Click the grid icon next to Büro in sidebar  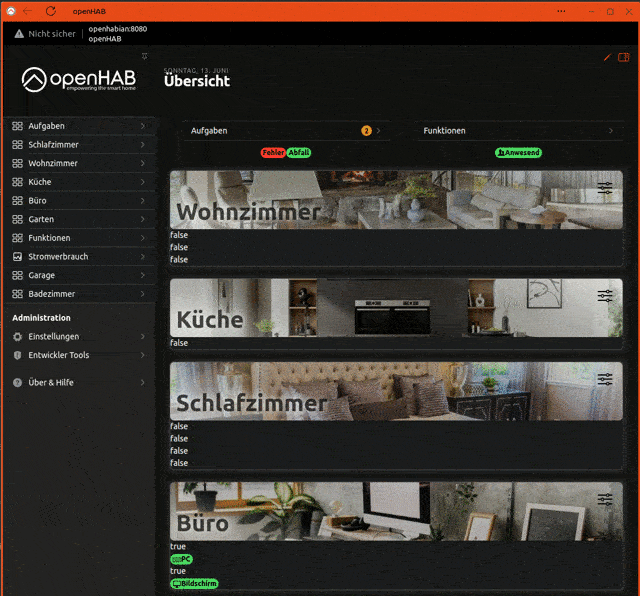click(x=18, y=200)
